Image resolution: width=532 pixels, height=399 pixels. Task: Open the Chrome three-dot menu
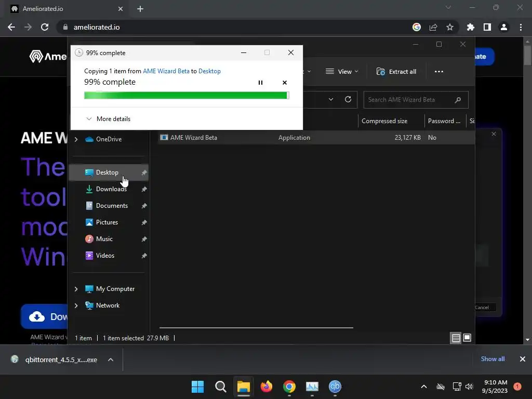[x=521, y=27]
